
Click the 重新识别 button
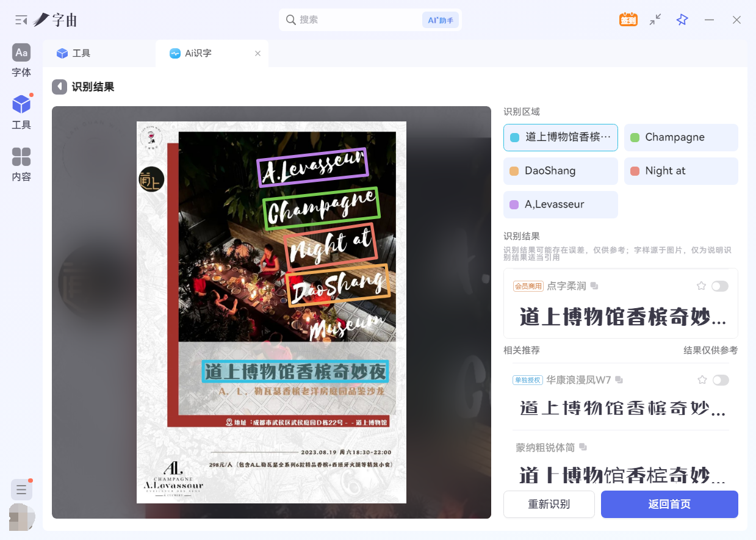click(x=549, y=504)
